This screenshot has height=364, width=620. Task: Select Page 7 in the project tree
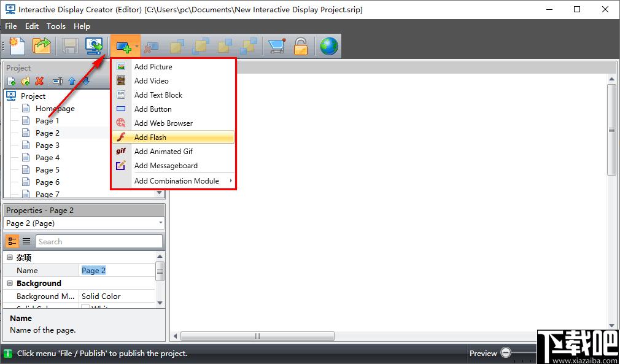47,193
